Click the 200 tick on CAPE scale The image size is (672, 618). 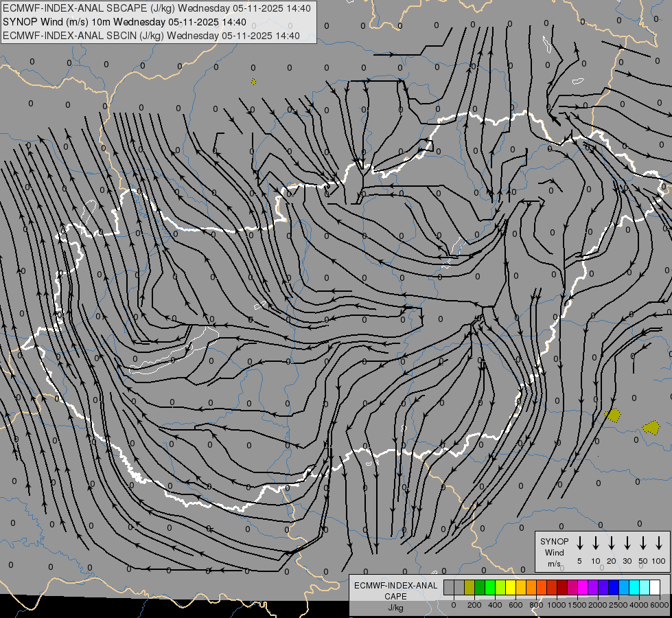(474, 605)
